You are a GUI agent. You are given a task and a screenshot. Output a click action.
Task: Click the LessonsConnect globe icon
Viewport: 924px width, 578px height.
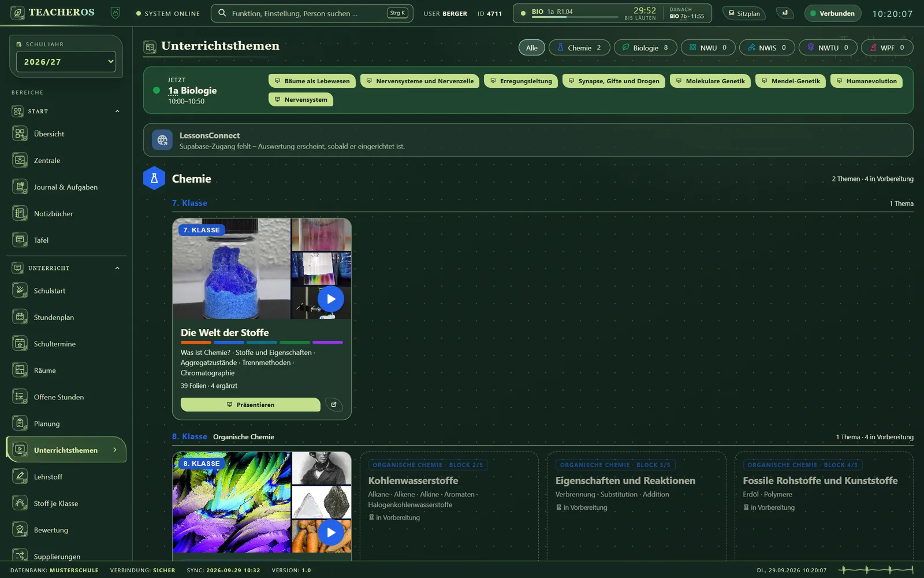162,140
